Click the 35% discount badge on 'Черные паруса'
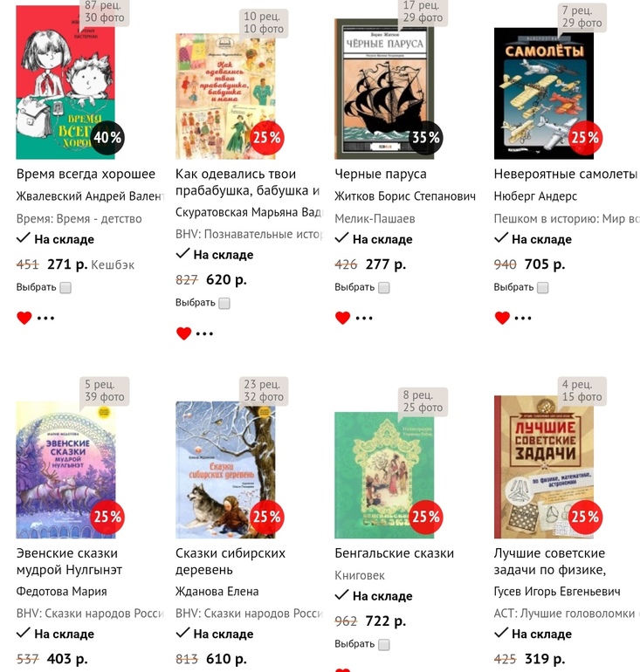The height and width of the screenshot is (672, 640). click(x=426, y=138)
